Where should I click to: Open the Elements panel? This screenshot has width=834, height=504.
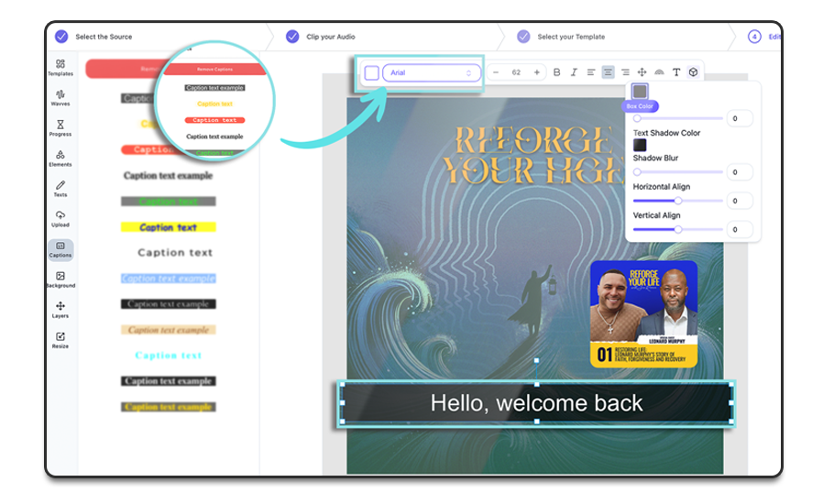click(x=60, y=158)
